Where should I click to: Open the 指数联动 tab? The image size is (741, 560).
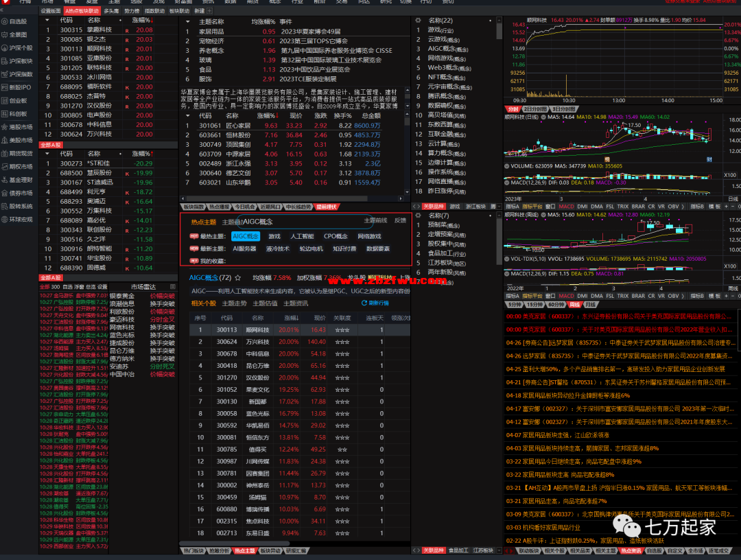pyautogui.click(x=154, y=11)
